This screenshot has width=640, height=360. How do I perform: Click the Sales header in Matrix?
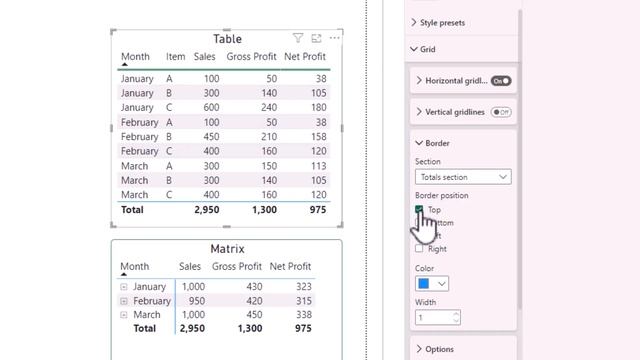click(x=190, y=267)
